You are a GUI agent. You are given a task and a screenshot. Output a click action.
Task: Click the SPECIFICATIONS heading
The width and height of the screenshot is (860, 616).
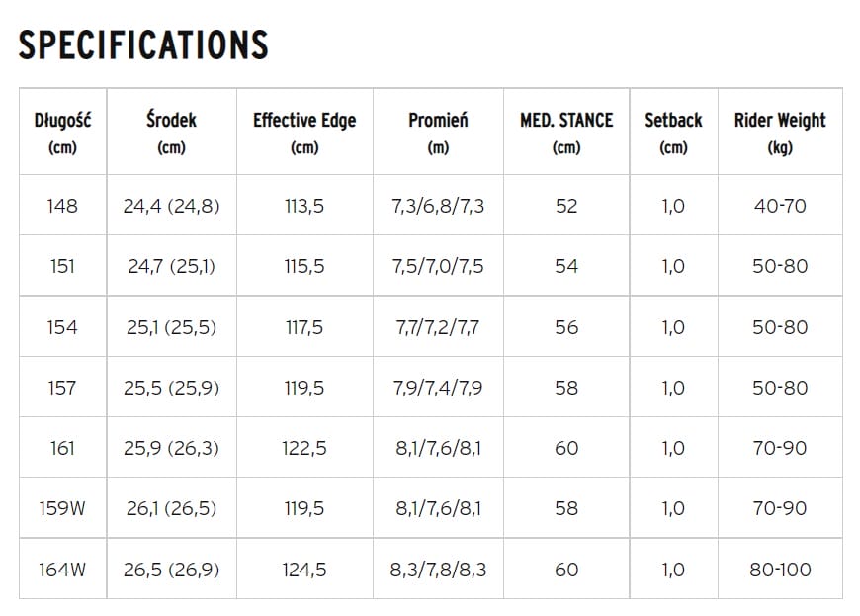(x=143, y=44)
